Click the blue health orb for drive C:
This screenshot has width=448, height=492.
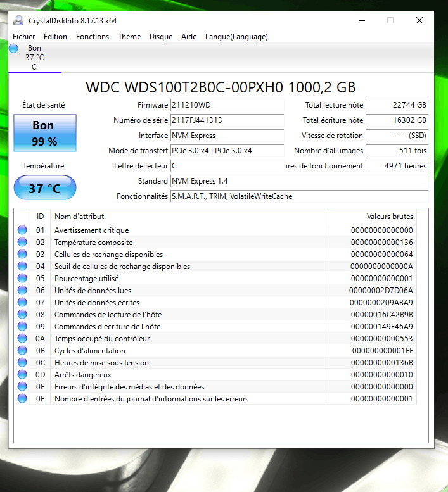(13, 48)
